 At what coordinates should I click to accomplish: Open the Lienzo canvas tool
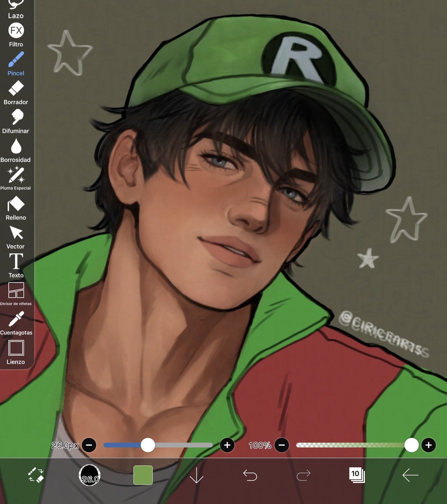pos(16,352)
